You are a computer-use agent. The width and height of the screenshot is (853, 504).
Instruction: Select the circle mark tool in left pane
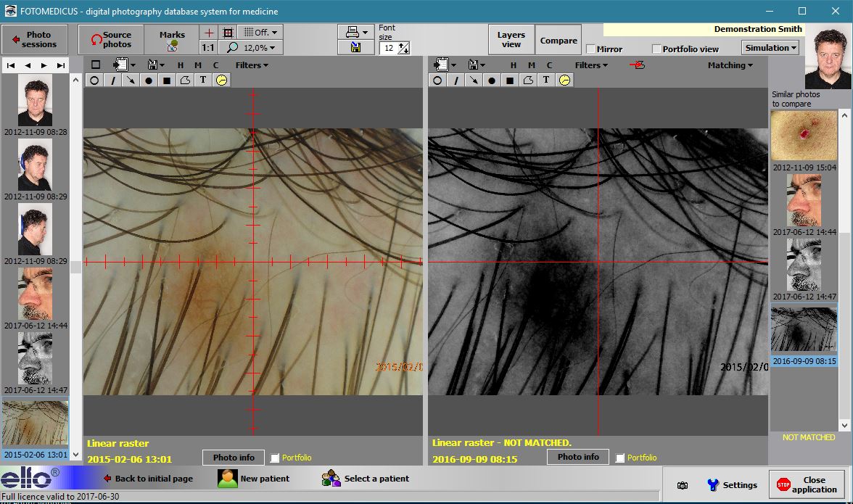94,80
